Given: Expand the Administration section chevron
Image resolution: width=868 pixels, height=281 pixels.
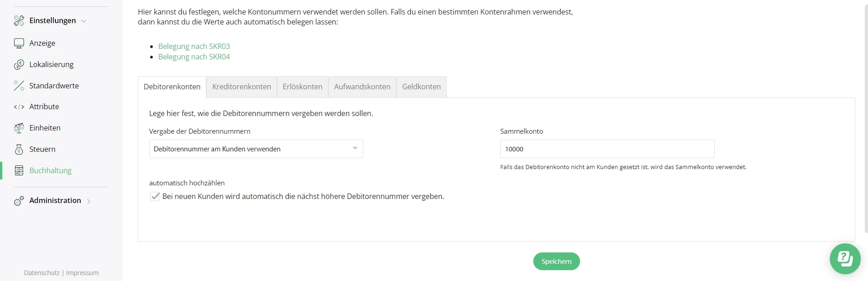Looking at the screenshot, I should click(88, 201).
